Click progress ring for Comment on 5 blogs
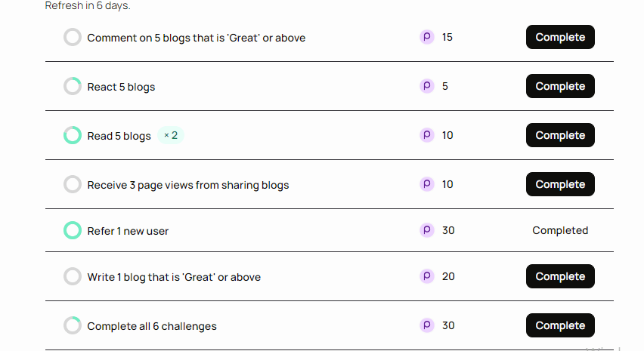Screen dimensions: 644x351 pos(73,37)
